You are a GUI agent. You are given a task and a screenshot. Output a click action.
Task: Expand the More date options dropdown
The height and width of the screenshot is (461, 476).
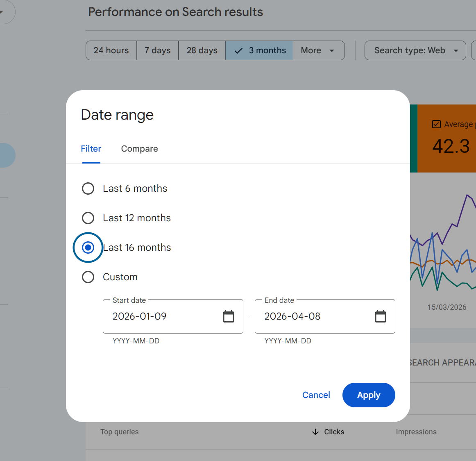tap(318, 50)
